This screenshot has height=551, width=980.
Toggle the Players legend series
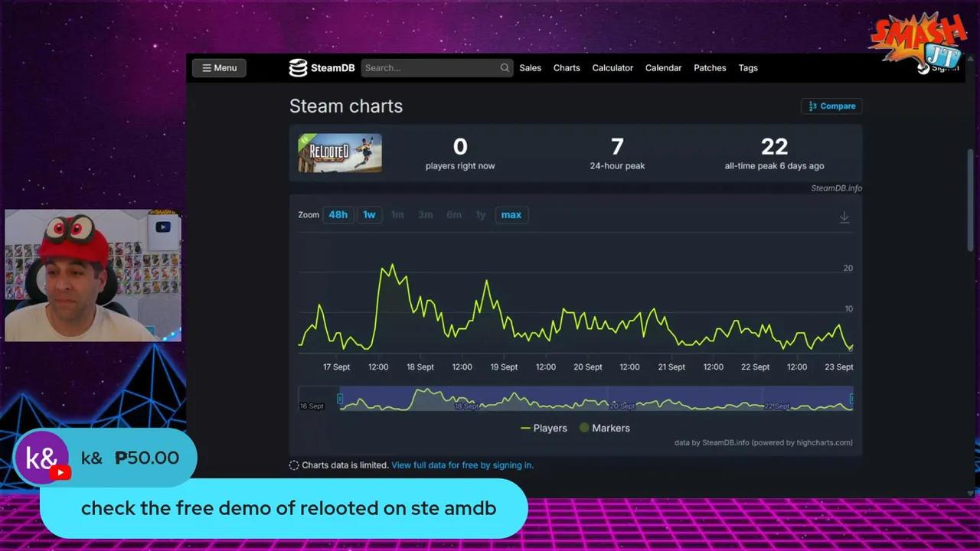(x=544, y=428)
